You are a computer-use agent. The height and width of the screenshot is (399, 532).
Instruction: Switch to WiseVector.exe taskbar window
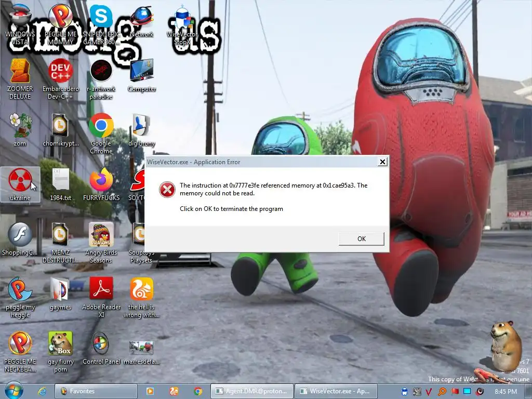(336, 391)
